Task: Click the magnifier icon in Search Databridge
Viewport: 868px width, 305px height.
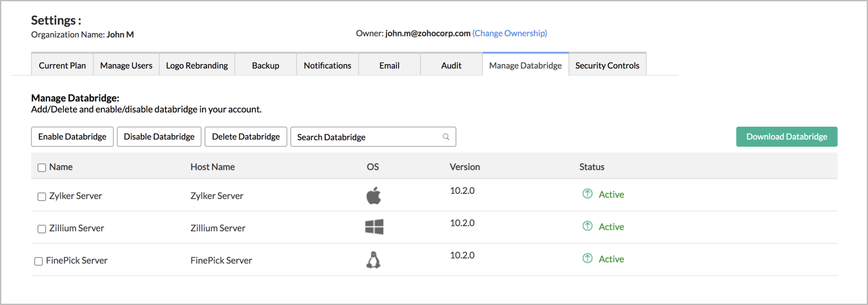Action: (x=446, y=137)
